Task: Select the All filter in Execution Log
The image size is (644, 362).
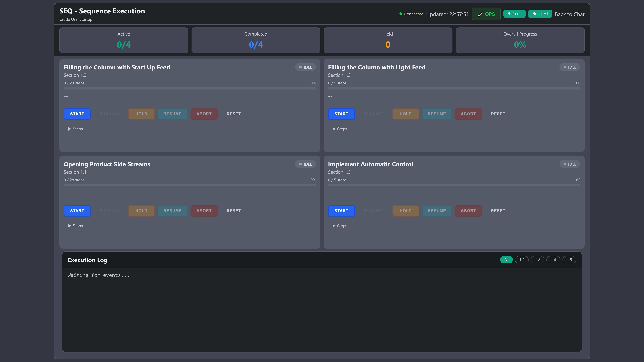Action: [506, 260]
